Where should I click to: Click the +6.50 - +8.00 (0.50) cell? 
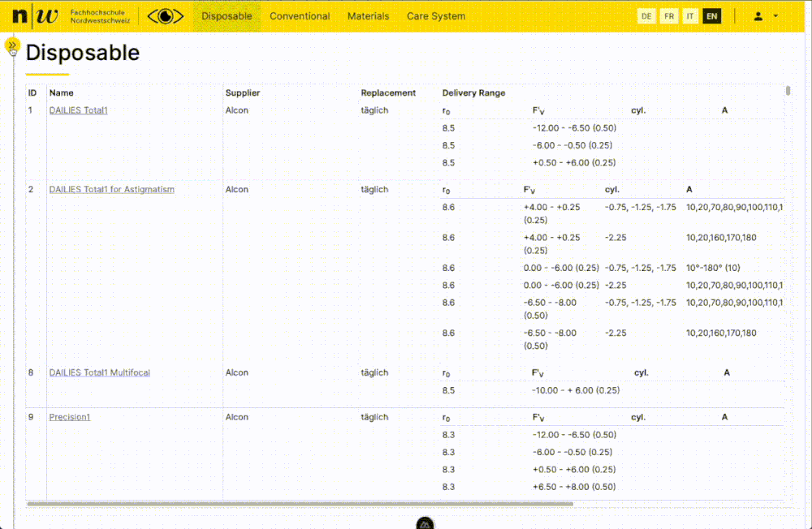(x=574, y=487)
